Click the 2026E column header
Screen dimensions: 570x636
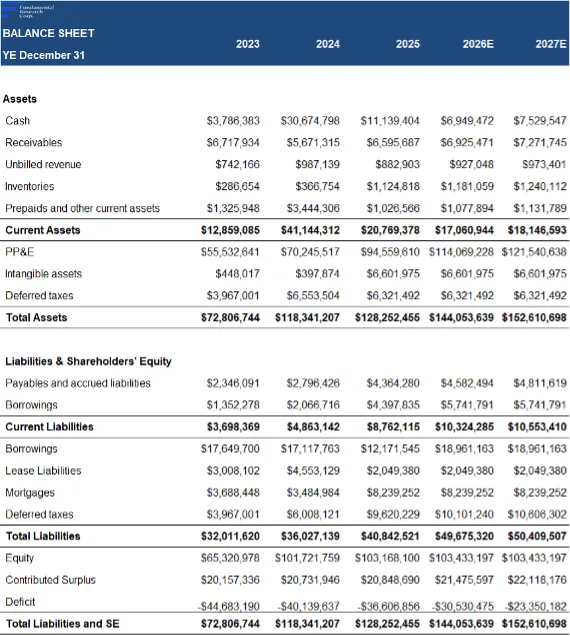click(478, 44)
